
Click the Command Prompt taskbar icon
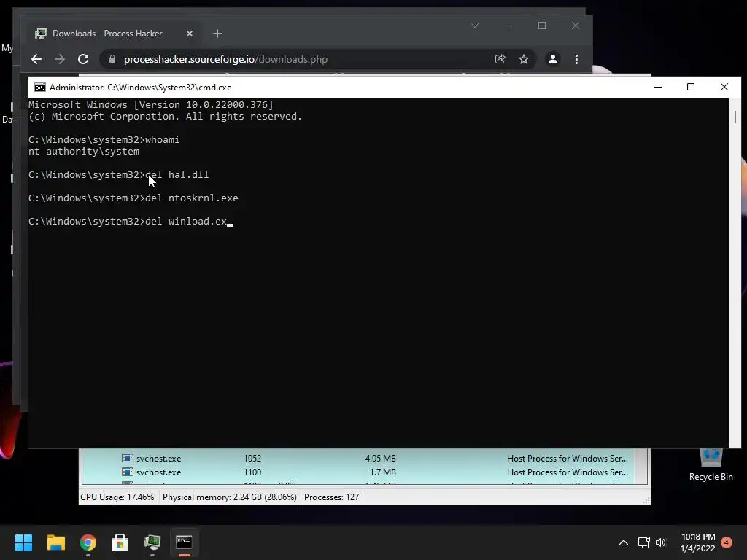point(185,542)
